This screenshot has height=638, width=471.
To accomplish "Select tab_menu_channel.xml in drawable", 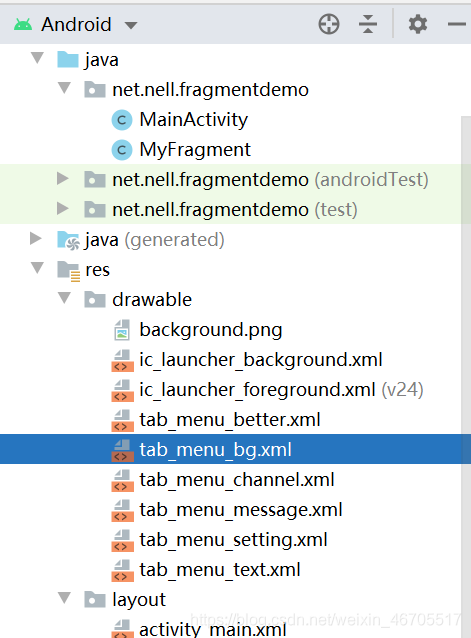I will (x=237, y=480).
